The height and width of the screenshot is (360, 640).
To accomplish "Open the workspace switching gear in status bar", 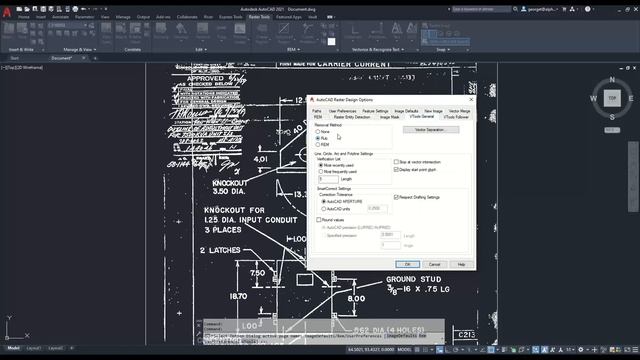I will (580, 349).
